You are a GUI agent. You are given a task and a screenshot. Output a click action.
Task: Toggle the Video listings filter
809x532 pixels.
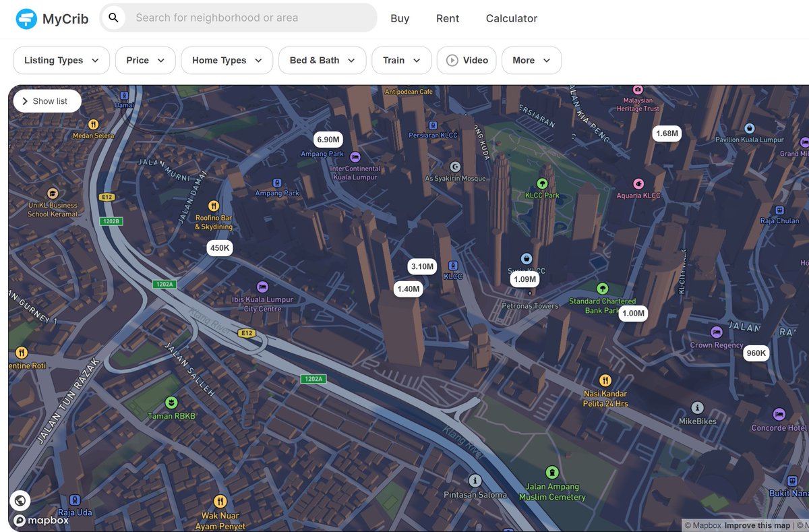point(467,60)
